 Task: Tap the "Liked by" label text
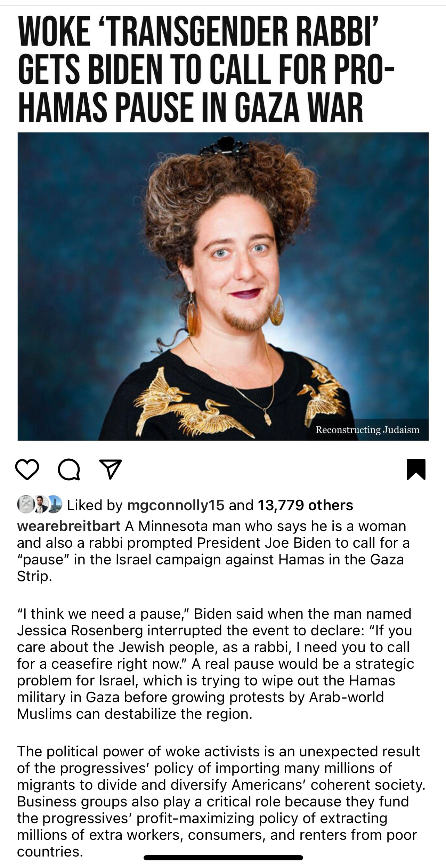coord(95,505)
